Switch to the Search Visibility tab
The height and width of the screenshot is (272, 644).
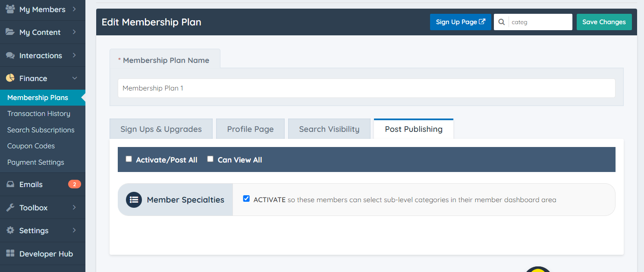[x=329, y=129]
